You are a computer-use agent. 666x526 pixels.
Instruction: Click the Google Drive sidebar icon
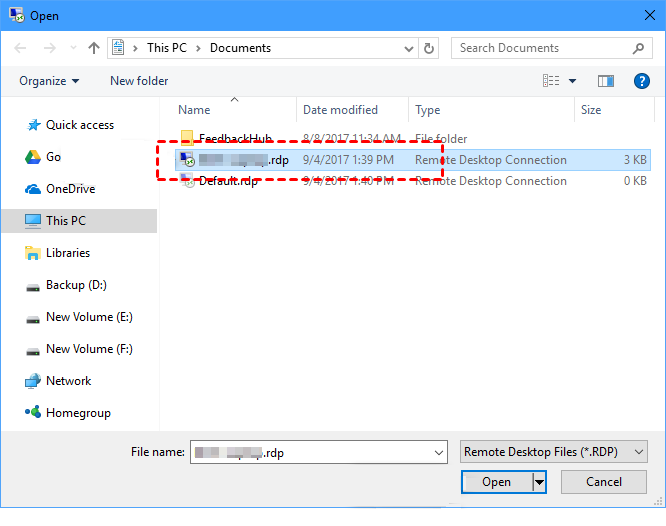pyautogui.click(x=33, y=157)
